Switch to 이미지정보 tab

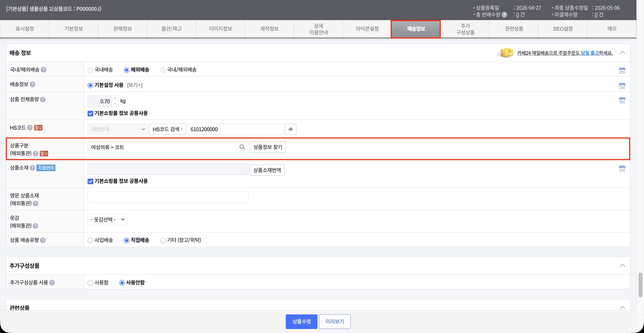[220, 29]
